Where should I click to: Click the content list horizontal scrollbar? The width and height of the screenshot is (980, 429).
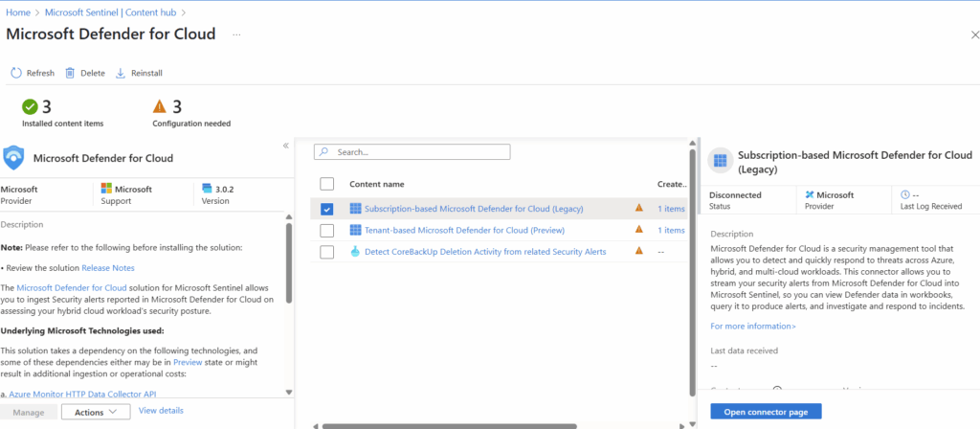pos(450,426)
